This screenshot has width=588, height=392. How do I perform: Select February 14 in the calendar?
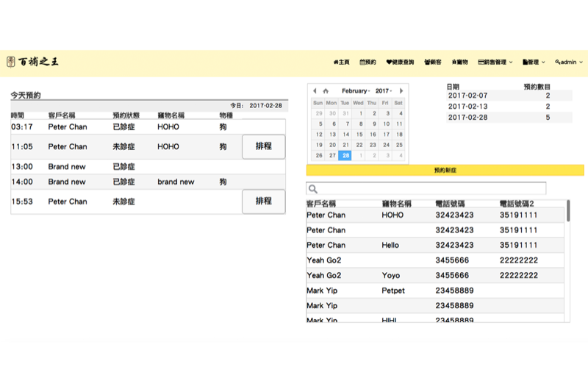click(345, 135)
